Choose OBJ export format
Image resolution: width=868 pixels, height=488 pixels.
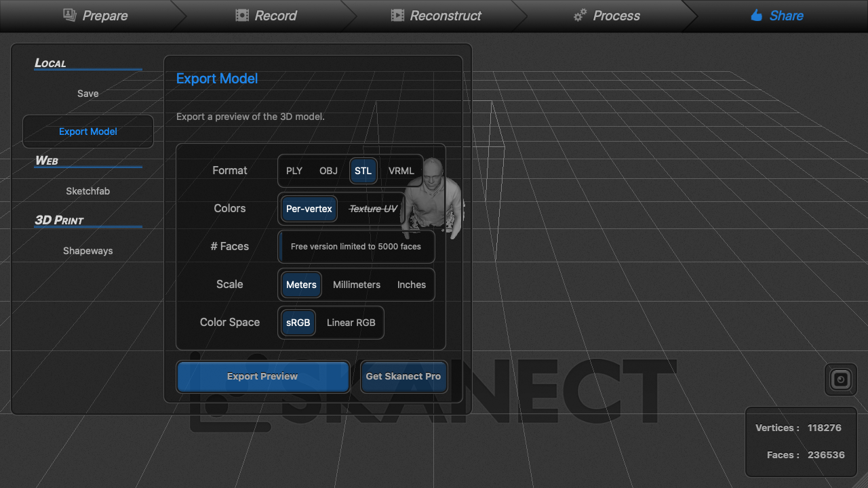coord(328,171)
